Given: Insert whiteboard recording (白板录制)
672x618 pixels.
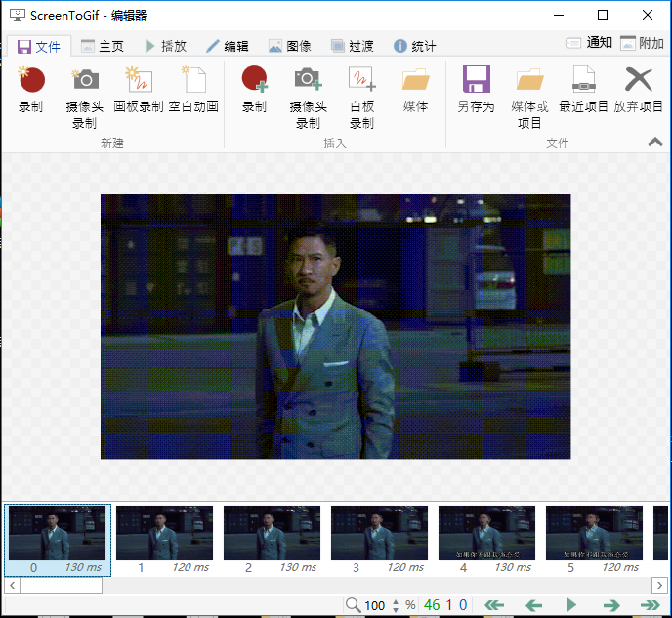Looking at the screenshot, I should tap(361, 98).
